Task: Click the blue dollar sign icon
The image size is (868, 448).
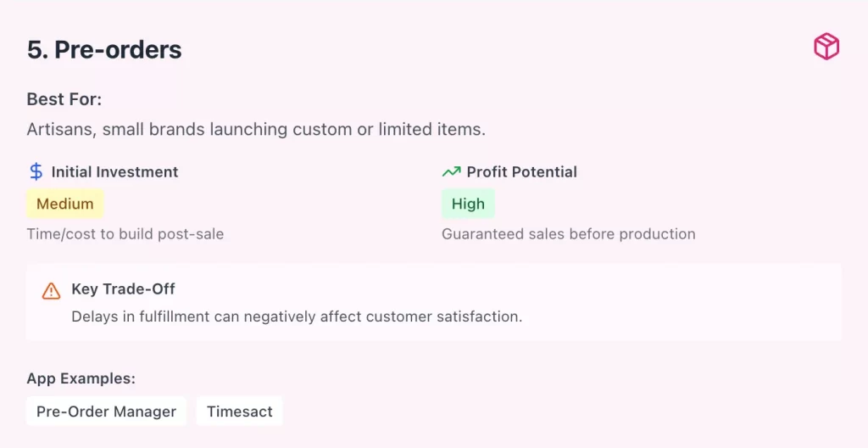Action: [x=36, y=171]
